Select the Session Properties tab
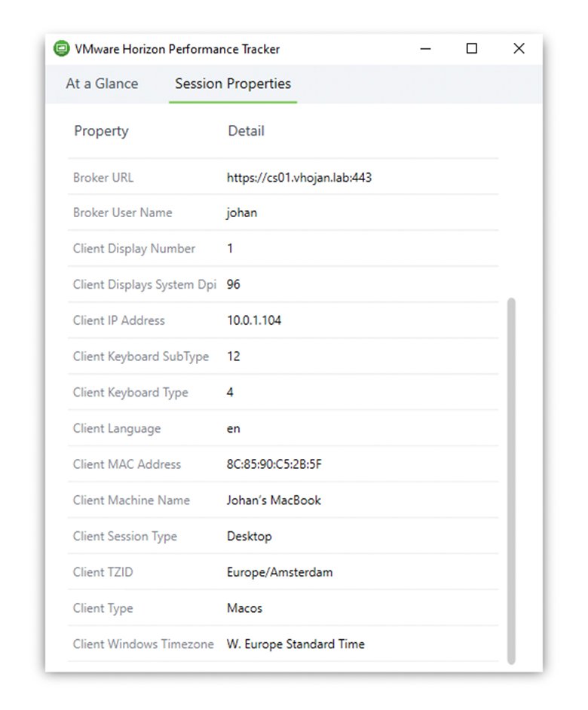Image resolution: width=588 pixels, height=710 pixels. tap(233, 84)
